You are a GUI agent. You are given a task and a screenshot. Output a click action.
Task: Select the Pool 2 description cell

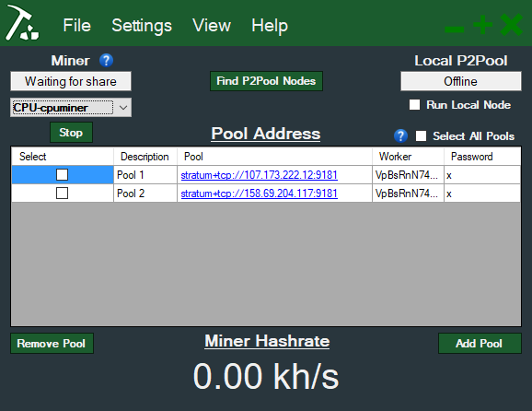click(145, 194)
